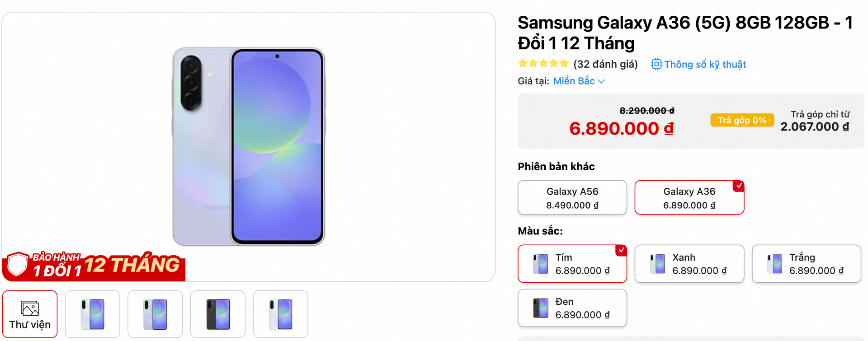Viewport: 868px width, 341px height.
Task: Expand the region selector chevron arrow
Action: click(601, 81)
